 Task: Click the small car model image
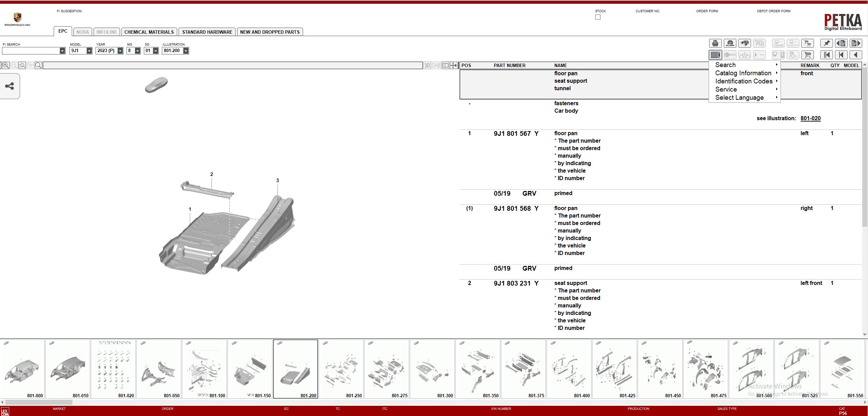click(x=156, y=85)
